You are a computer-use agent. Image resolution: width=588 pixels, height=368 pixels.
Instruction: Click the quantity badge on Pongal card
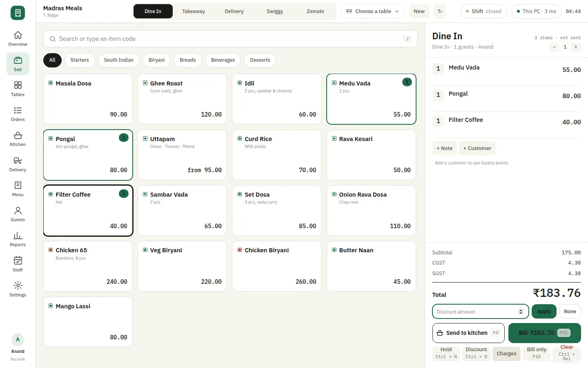tap(124, 138)
